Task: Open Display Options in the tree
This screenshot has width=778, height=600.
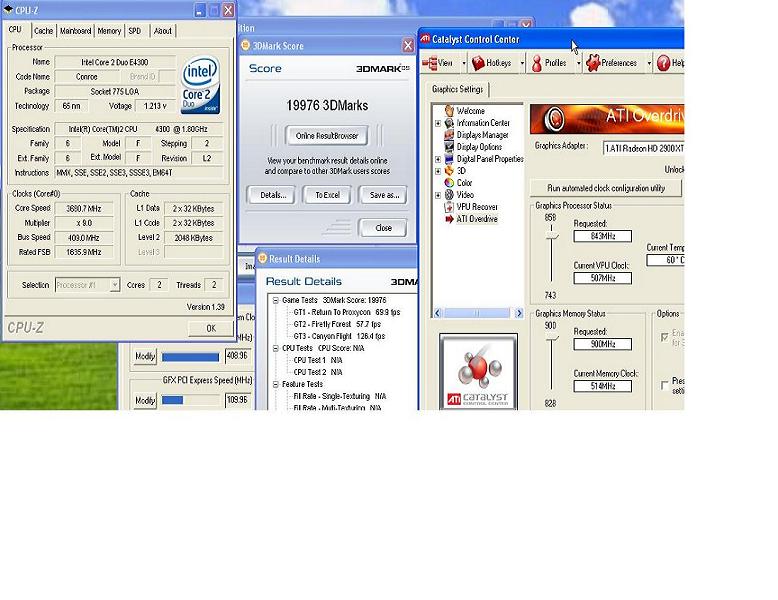Action: (479, 147)
